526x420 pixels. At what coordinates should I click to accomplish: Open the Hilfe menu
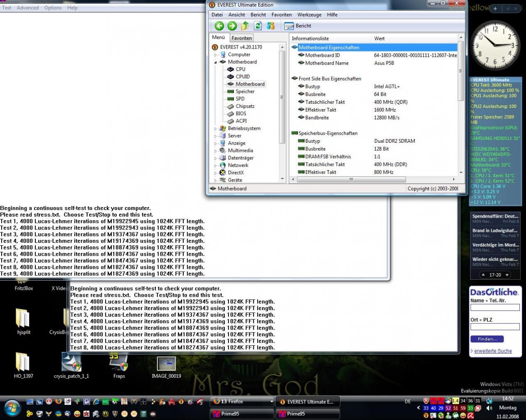332,15
